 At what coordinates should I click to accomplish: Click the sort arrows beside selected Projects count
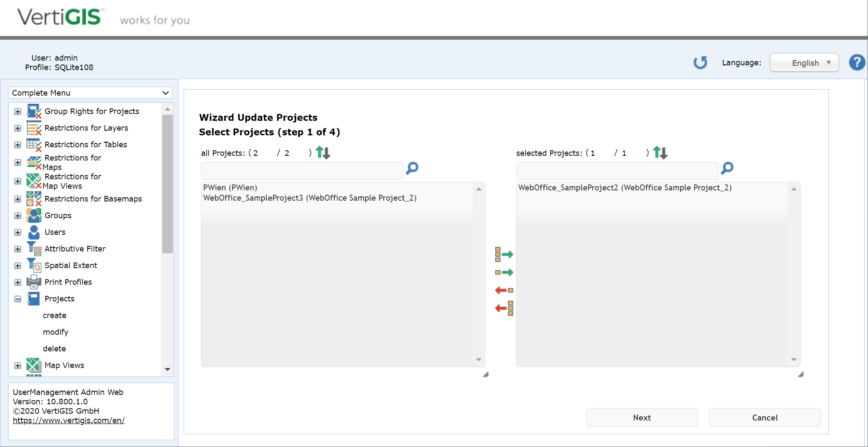tap(660, 152)
